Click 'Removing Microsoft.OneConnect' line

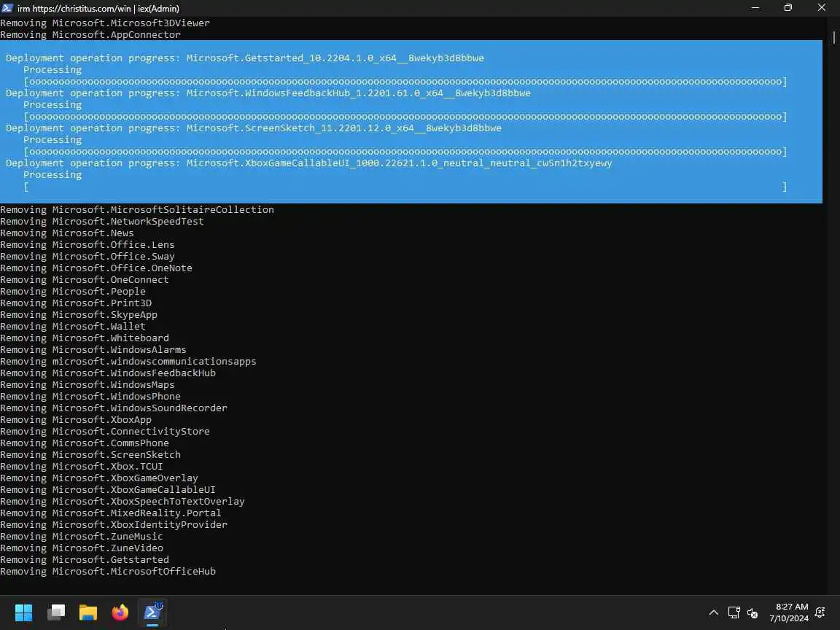pyautogui.click(x=85, y=280)
